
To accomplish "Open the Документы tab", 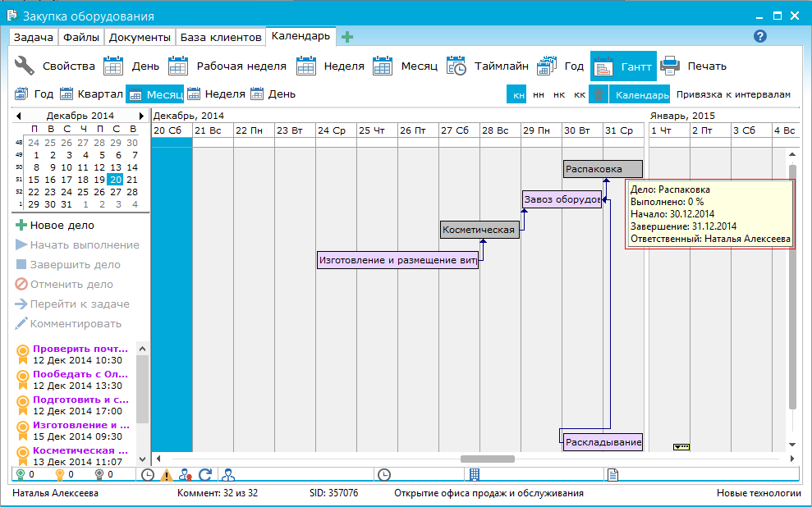I will coord(140,37).
